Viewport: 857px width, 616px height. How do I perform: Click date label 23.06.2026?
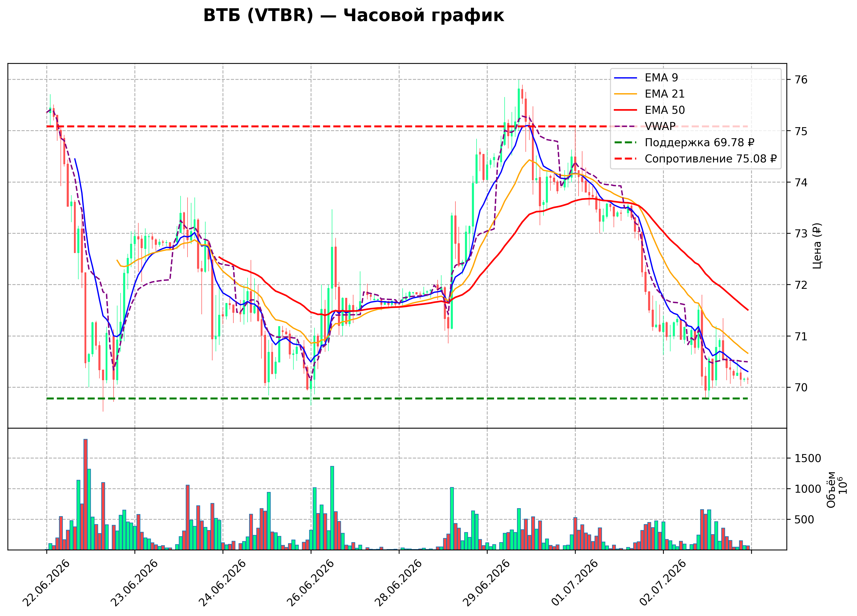134,583
